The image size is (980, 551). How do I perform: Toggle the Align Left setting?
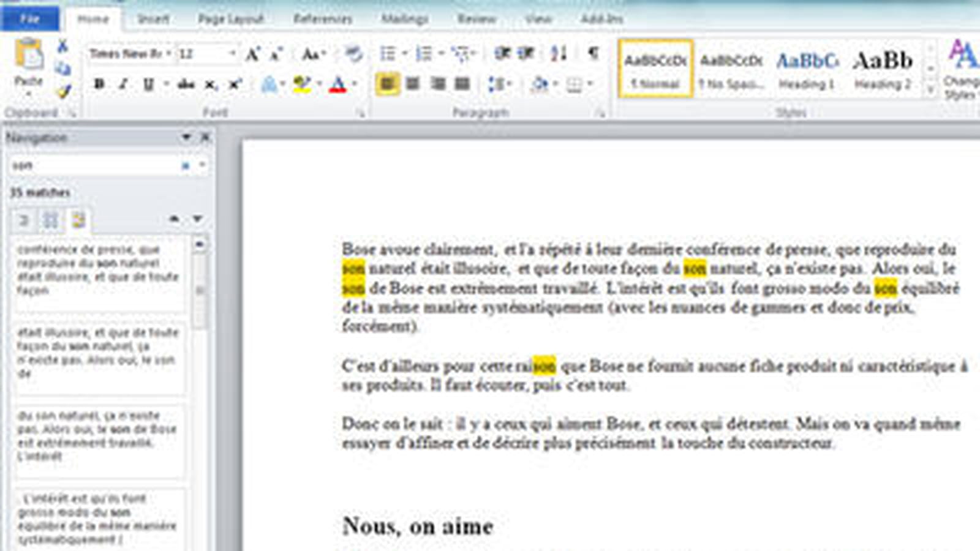pyautogui.click(x=388, y=83)
